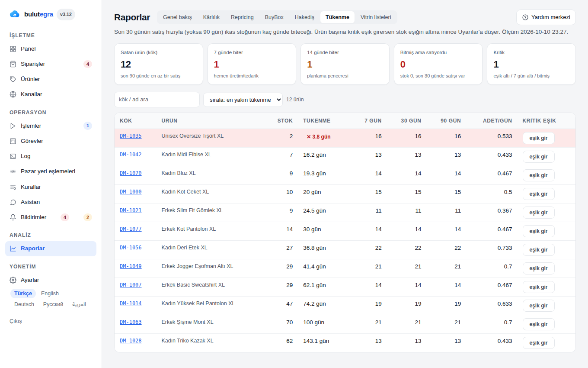Viewport: 588px width, 368px height.
Task: Click the STOK column header
Action: (285, 121)
